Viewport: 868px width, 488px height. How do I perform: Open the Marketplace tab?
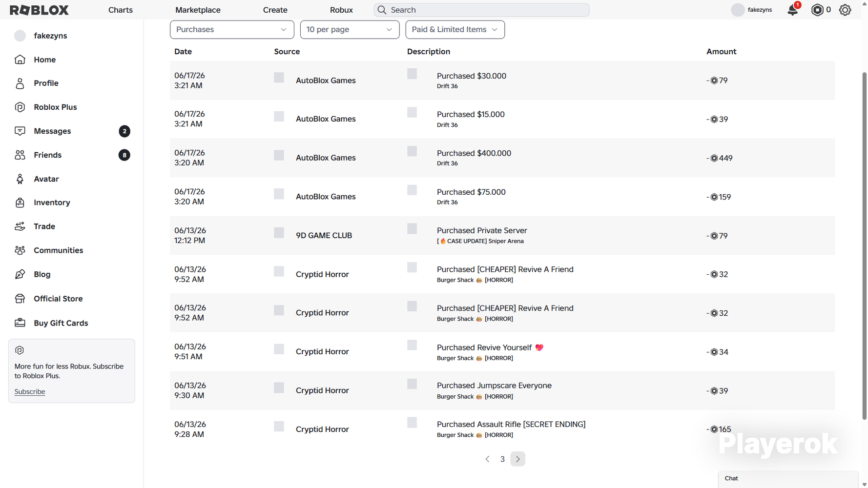click(198, 10)
